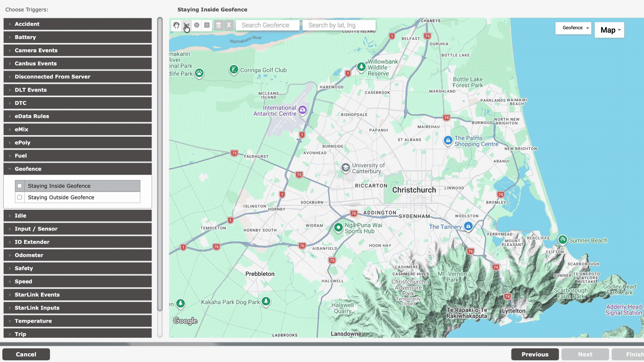Select the draw circle geofence tool
The image size is (644, 362).
[197, 25]
